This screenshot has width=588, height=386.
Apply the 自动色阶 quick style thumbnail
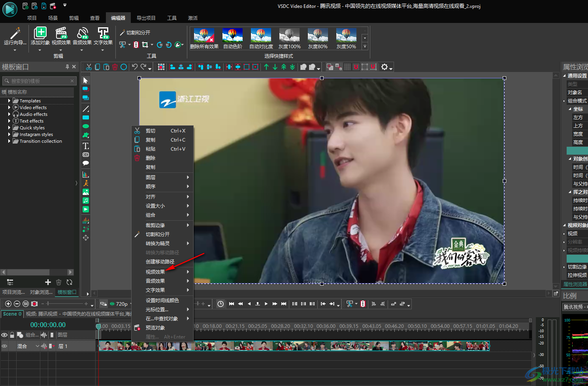pos(233,38)
